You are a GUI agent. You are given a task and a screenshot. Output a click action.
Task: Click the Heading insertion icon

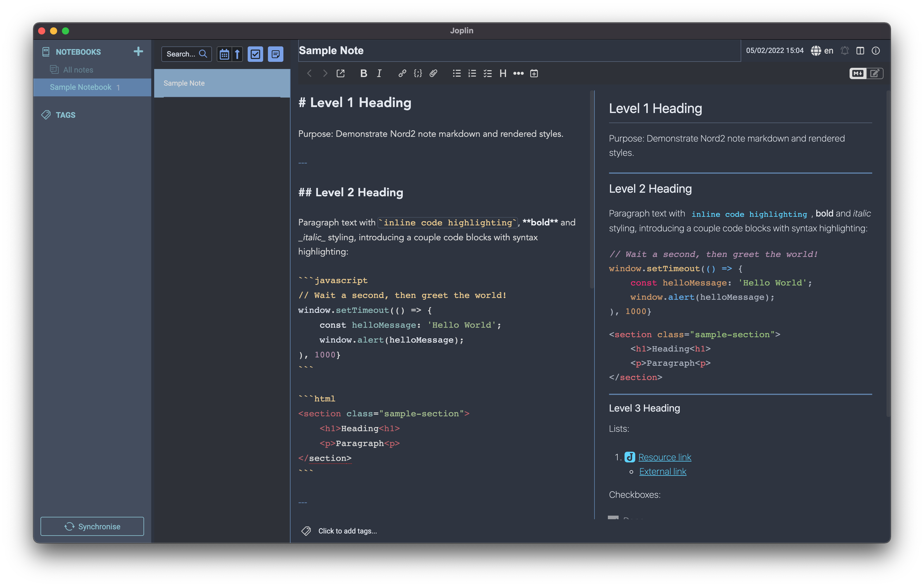(x=504, y=73)
